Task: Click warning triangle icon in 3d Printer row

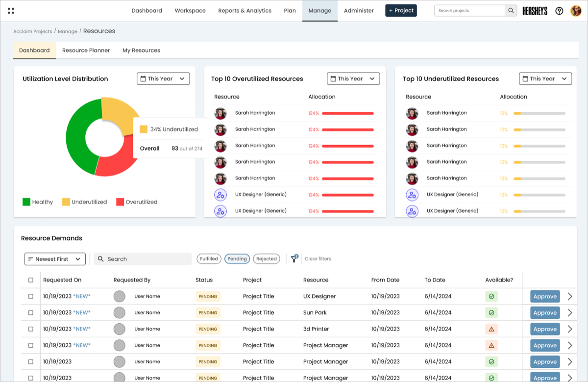Action: 491,329
